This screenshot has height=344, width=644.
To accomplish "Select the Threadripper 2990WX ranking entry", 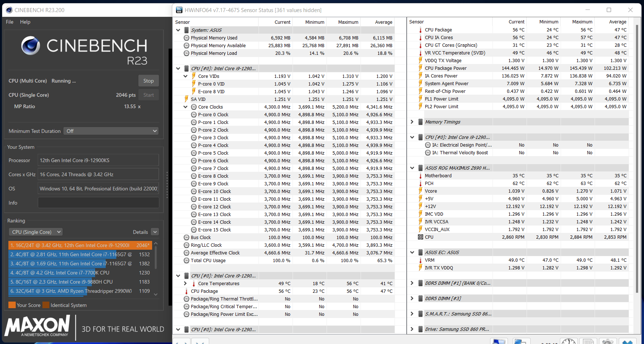I will 80,291.
